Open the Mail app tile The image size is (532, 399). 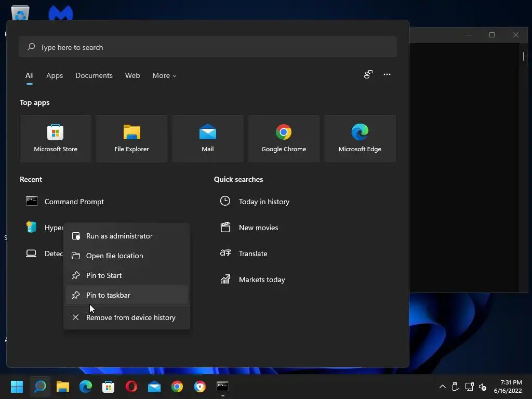208,138
